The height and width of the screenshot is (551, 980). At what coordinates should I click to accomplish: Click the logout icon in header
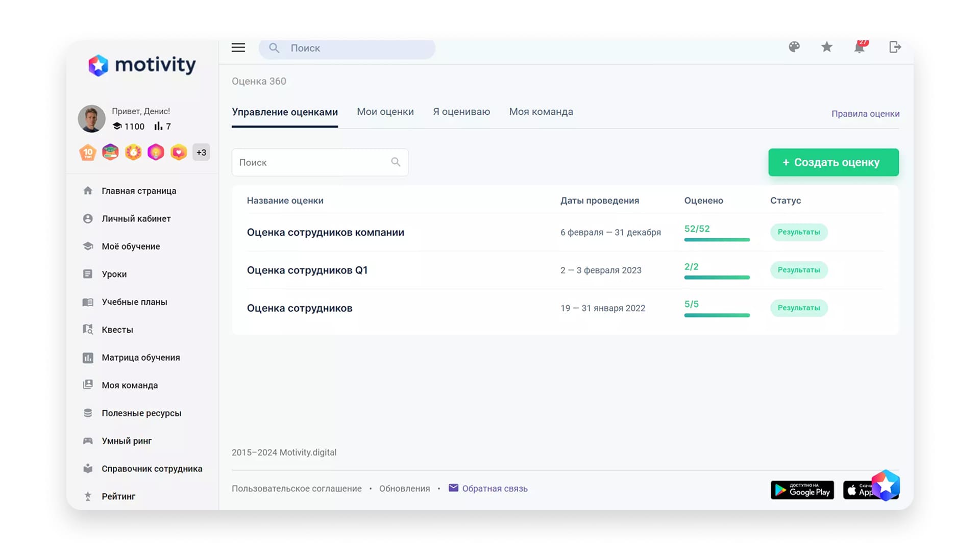[x=895, y=47]
